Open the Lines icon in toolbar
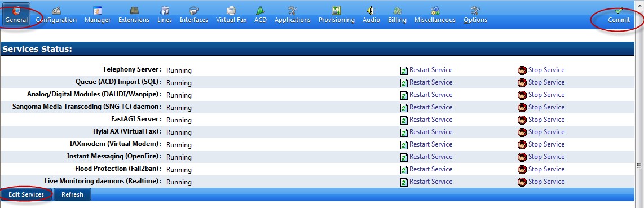Screen dimensions: 644x208 (x=164, y=10)
